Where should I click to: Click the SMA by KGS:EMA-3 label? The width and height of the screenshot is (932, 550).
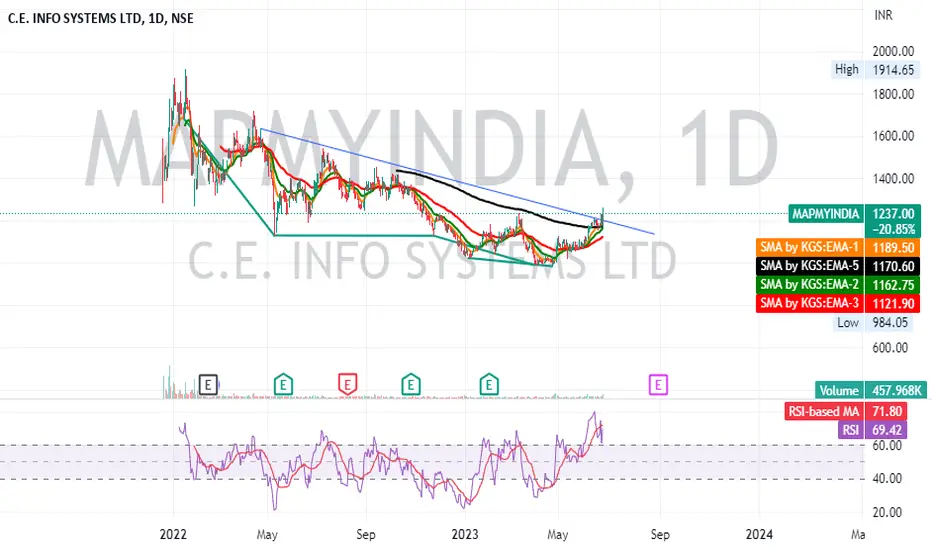810,303
